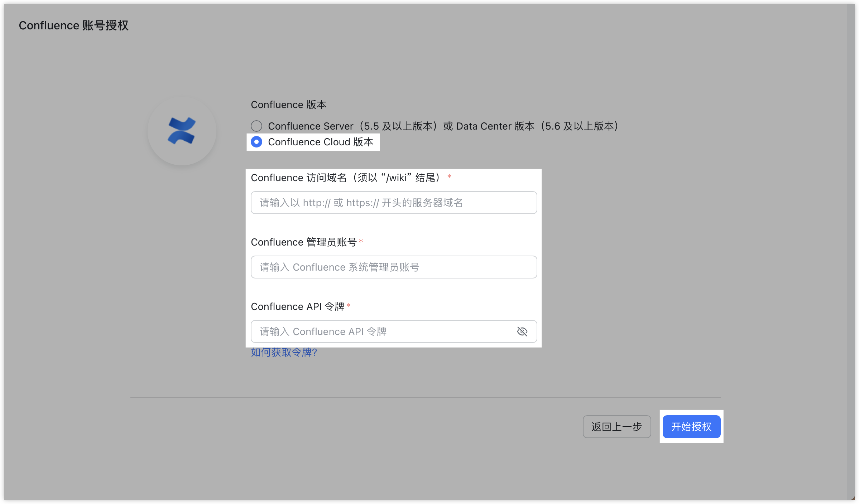Focus the Confluence 管理员账号 input field
Screen dimensions: 859x504
pos(394,267)
